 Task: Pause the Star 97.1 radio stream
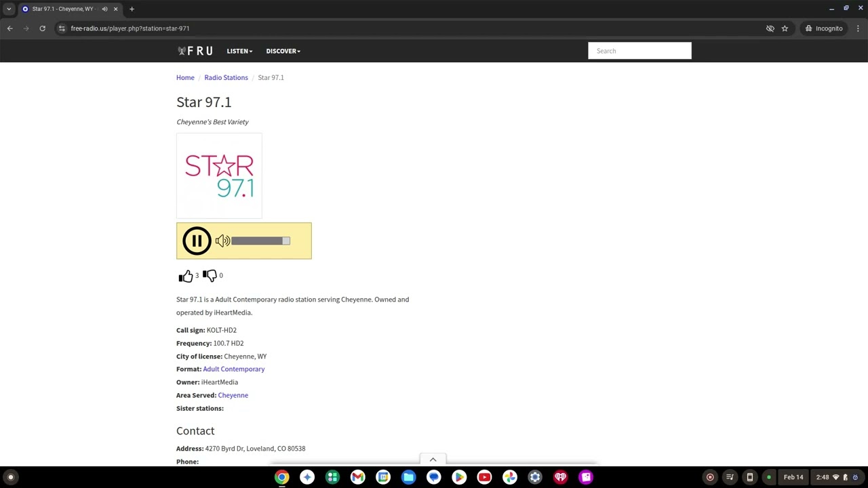coord(197,241)
